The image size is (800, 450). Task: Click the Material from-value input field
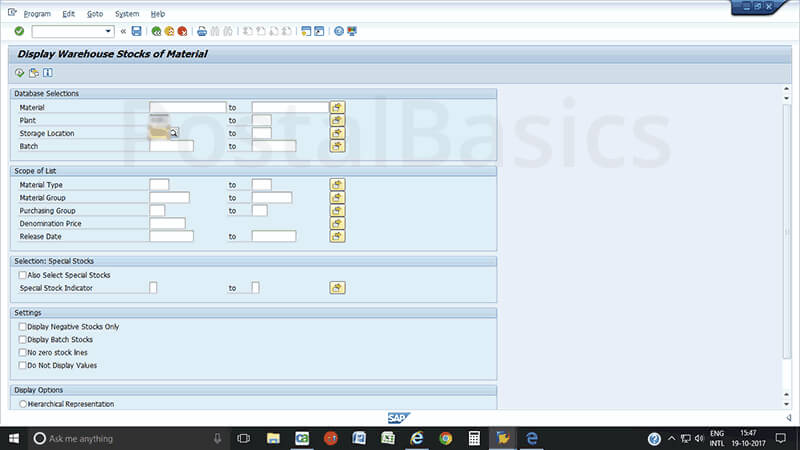tap(187, 107)
